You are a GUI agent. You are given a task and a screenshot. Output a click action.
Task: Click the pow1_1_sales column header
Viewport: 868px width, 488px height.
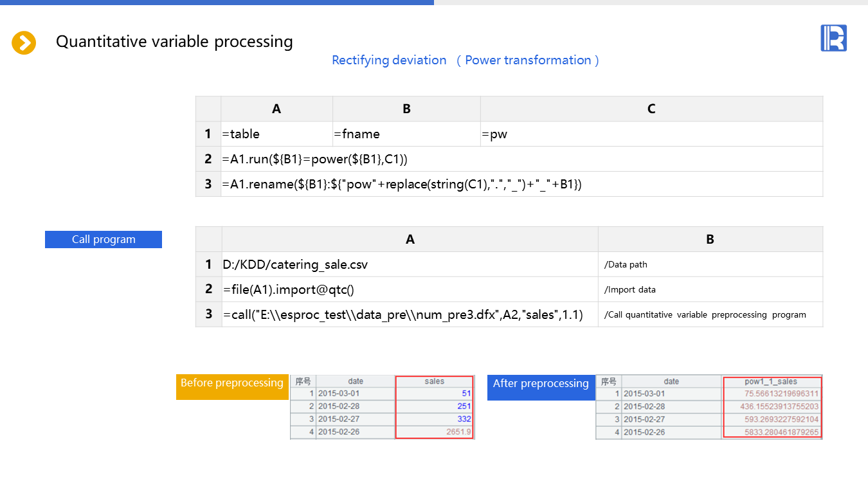point(772,381)
